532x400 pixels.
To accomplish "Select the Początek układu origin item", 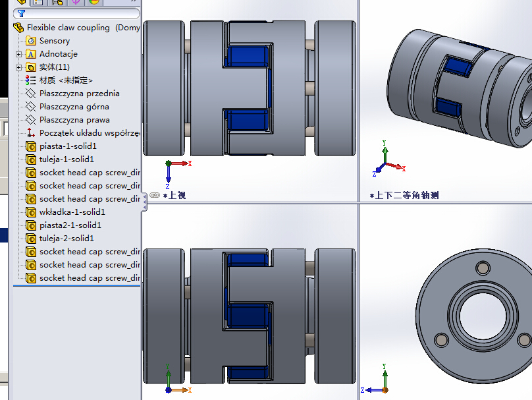I will [83, 133].
